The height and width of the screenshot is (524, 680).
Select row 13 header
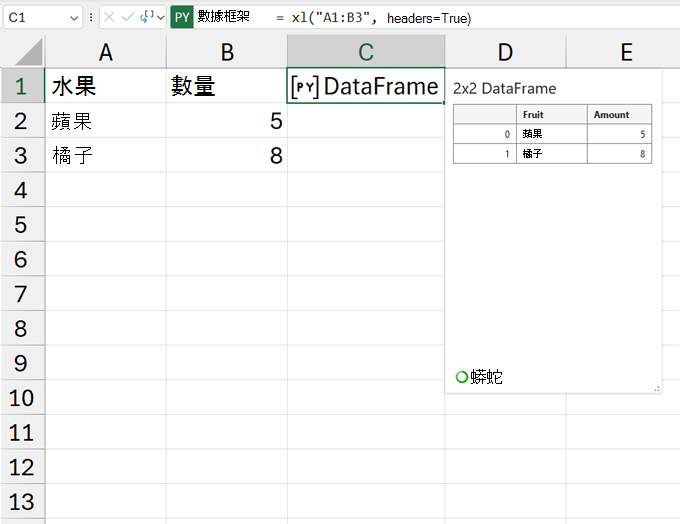pyautogui.click(x=22, y=501)
